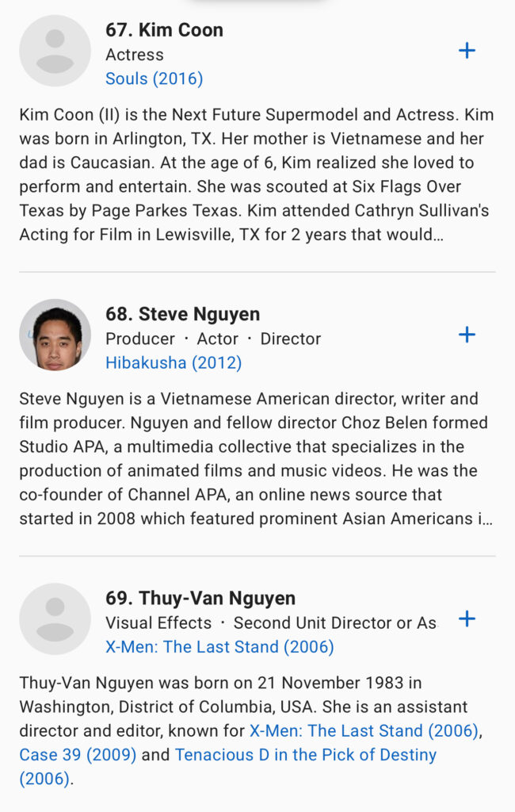Add Kim Coon to list with plus icon
Image resolution: width=515 pixels, height=812 pixels.
(467, 51)
